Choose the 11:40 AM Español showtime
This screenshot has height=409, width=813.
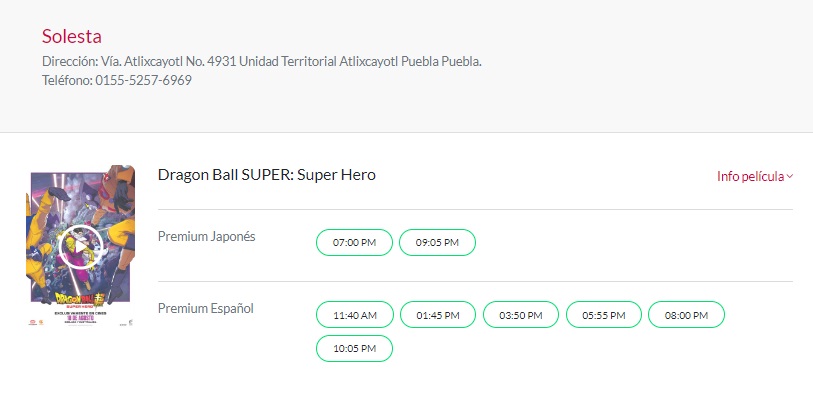tap(354, 314)
